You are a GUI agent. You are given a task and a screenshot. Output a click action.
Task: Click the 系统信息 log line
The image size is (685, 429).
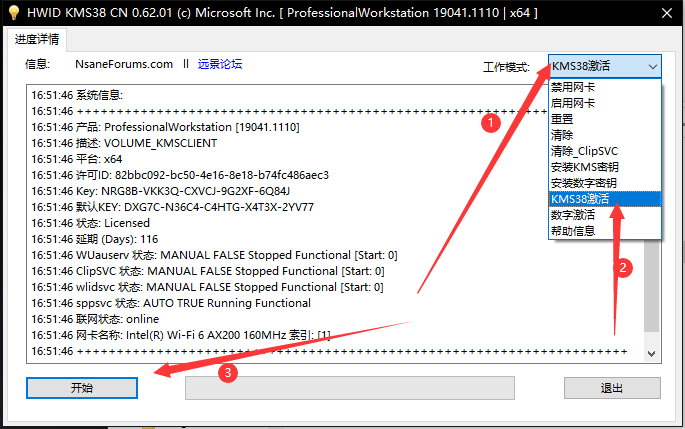coord(77,95)
